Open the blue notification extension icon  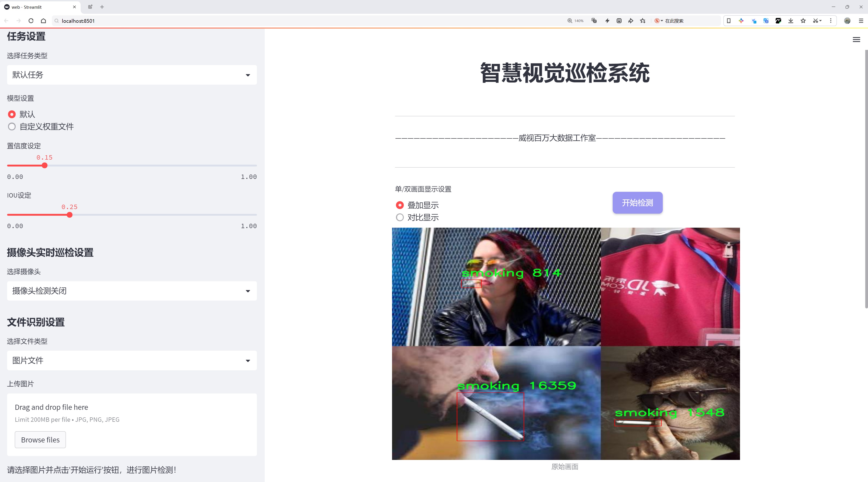(754, 20)
